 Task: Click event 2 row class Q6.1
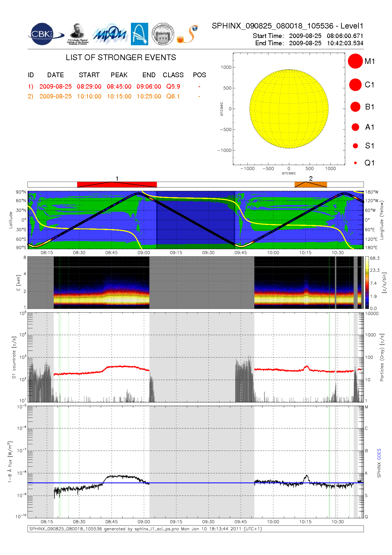click(173, 96)
